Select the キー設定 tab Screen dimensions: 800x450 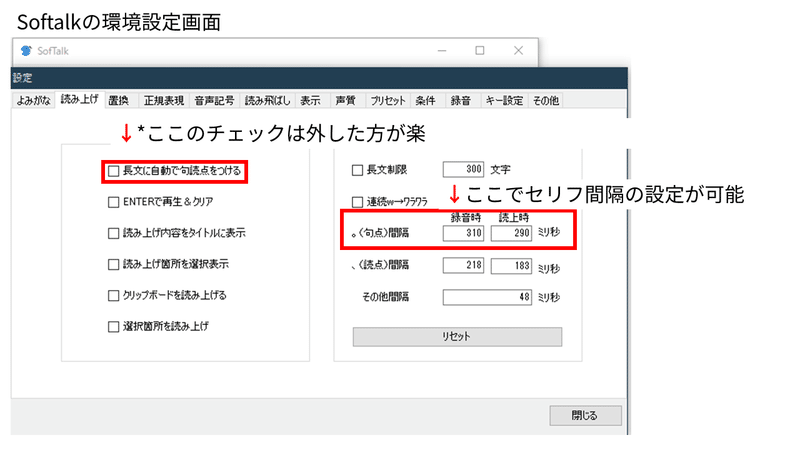[x=504, y=101]
